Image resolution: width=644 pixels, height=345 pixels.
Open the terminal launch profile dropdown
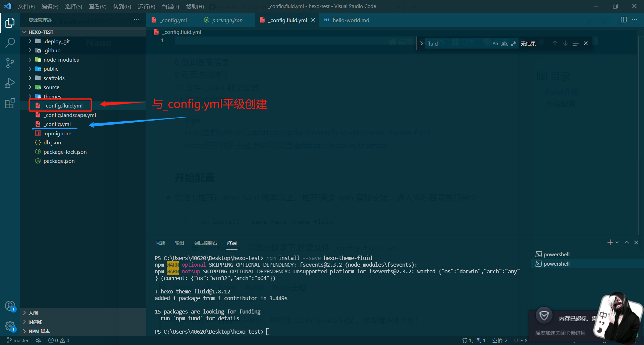click(x=617, y=243)
